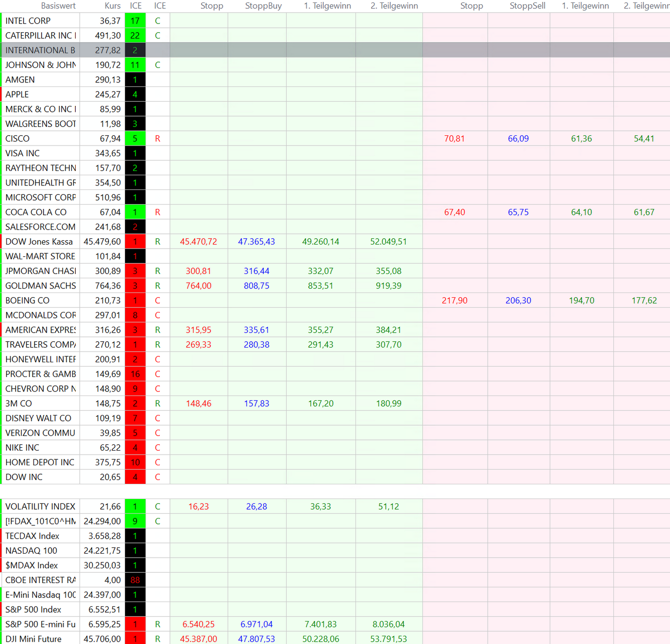Click the C signal for VOLATILITY INDEX

pos(157,507)
